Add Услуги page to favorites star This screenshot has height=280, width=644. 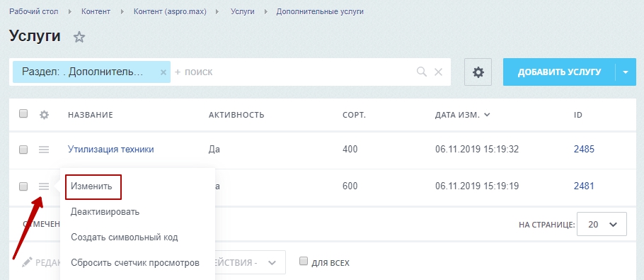click(x=79, y=38)
